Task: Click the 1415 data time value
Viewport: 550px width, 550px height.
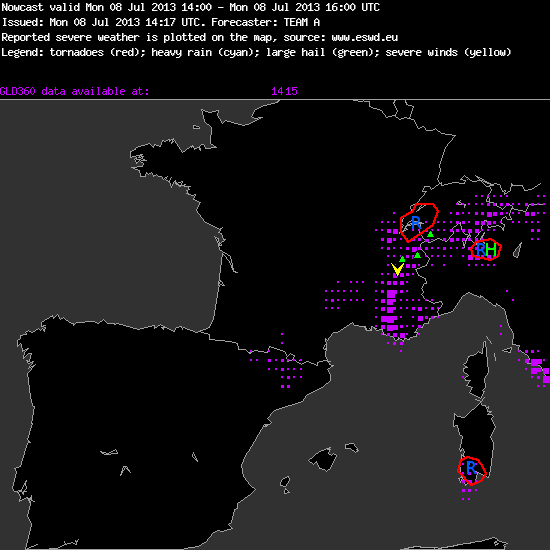Action: coord(284,92)
